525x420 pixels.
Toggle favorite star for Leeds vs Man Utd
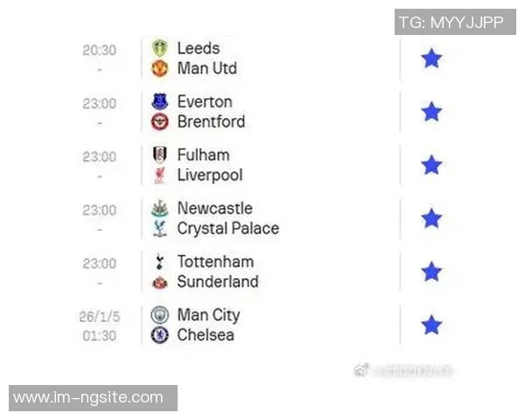[431, 59]
